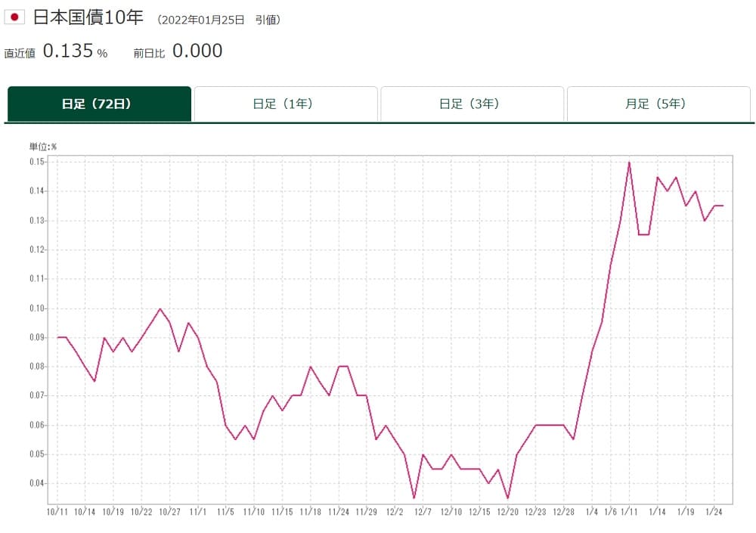Click the date text 2022年01月25日 引値
The width and height of the screenshot is (756, 533).
click(x=219, y=20)
